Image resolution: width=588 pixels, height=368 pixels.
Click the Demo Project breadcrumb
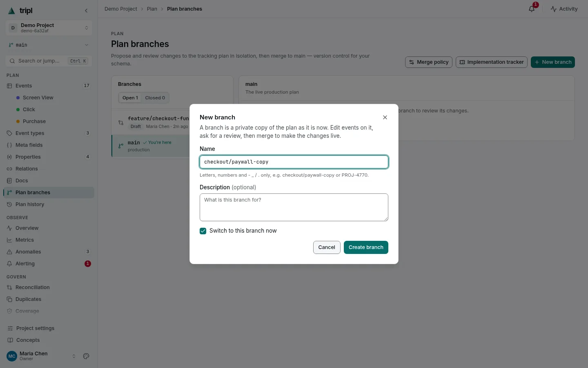pos(121,9)
